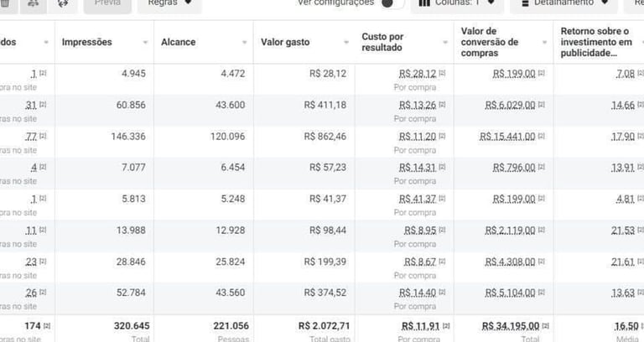Click the swap arrows icon beside Prévia

63,3
